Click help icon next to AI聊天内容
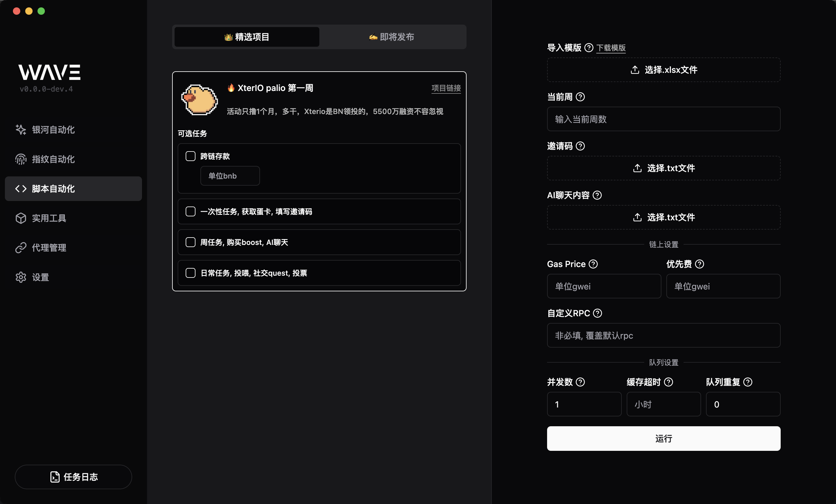The height and width of the screenshot is (504, 836). click(597, 195)
